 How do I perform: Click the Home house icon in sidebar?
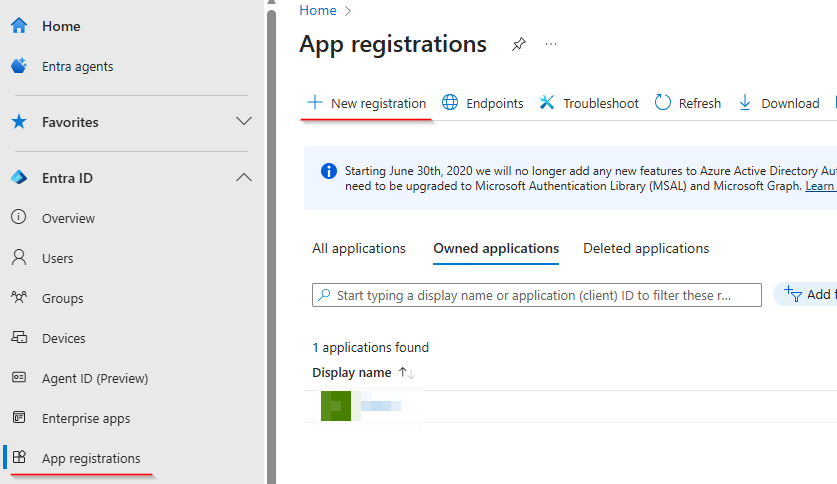(19, 26)
